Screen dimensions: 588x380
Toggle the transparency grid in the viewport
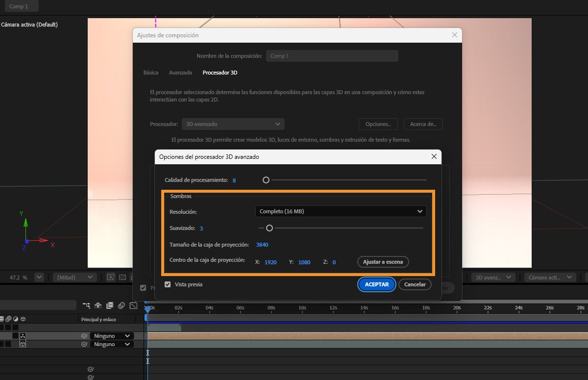pos(122,277)
